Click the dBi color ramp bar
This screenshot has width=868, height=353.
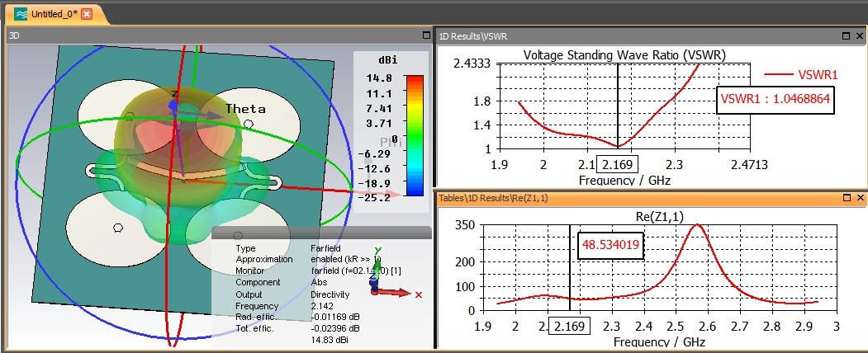(415, 135)
